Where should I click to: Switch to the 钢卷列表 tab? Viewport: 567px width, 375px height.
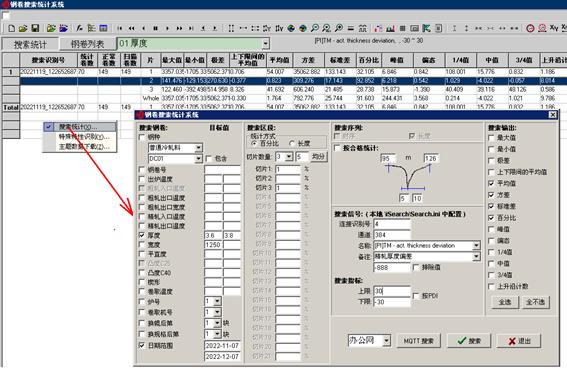87,44
